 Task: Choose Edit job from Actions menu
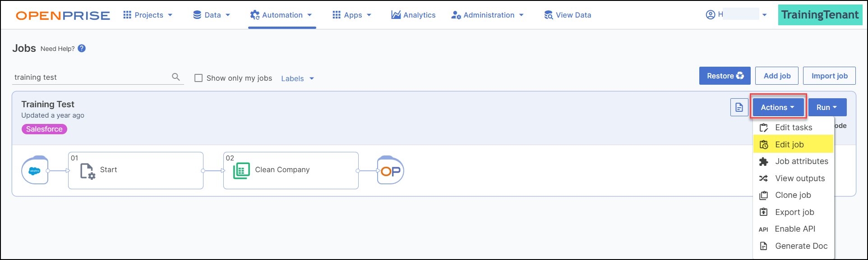coord(790,145)
